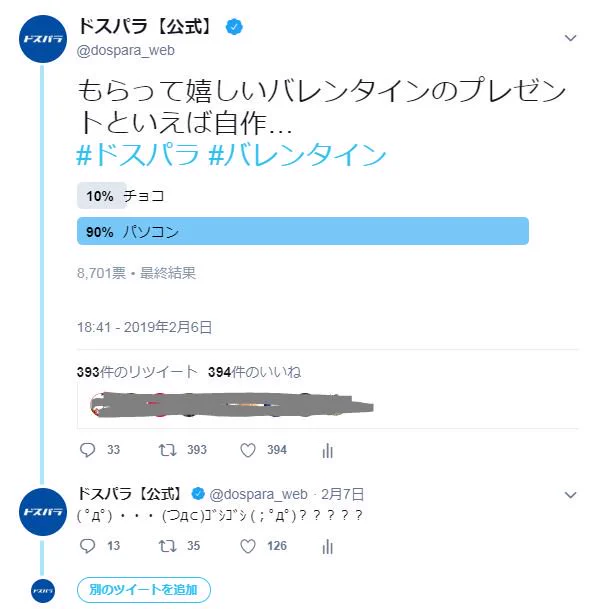The image size is (600, 609).
Task: Retweet the follow-up tweet with 35 retweets
Action: point(167,546)
